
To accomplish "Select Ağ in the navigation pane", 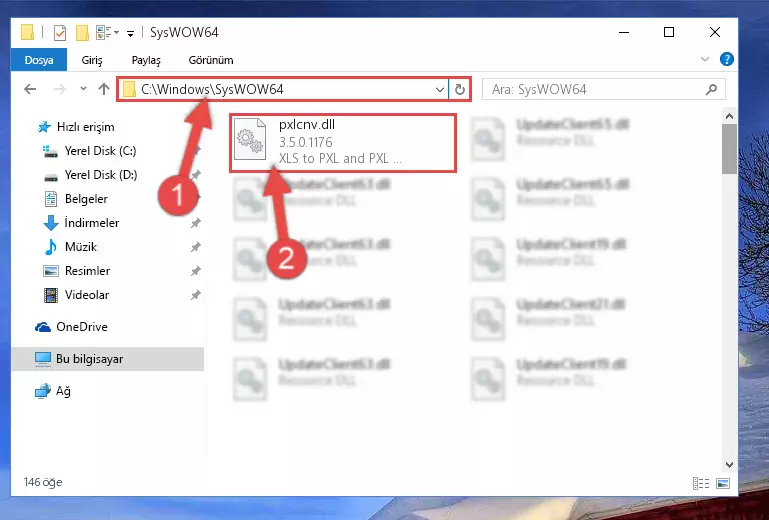I will [x=52, y=391].
